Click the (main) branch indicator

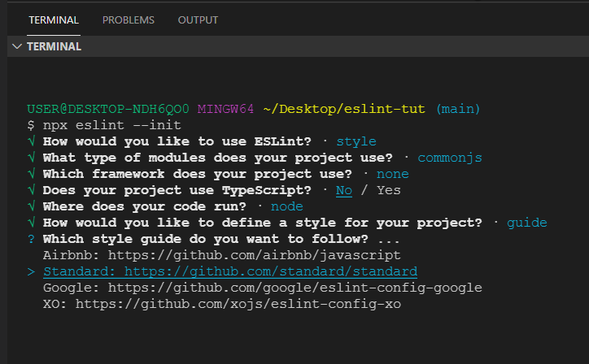(458, 109)
